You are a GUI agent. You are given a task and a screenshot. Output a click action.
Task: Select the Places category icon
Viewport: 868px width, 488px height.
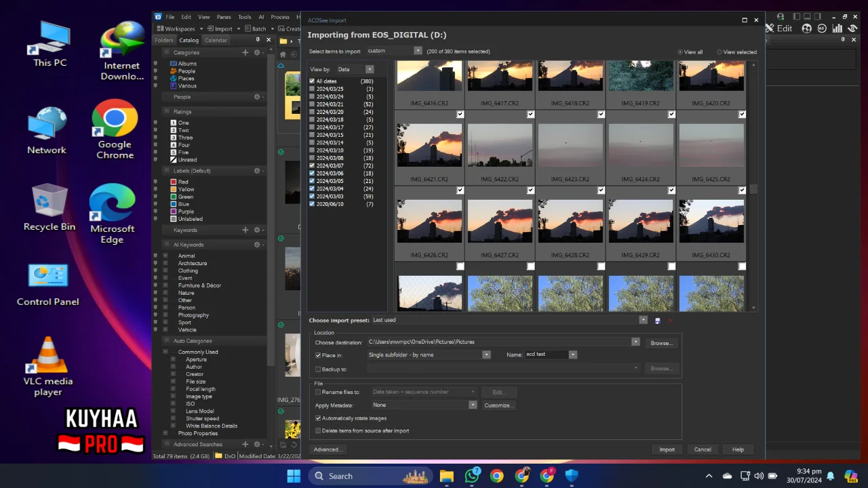pyautogui.click(x=174, y=79)
